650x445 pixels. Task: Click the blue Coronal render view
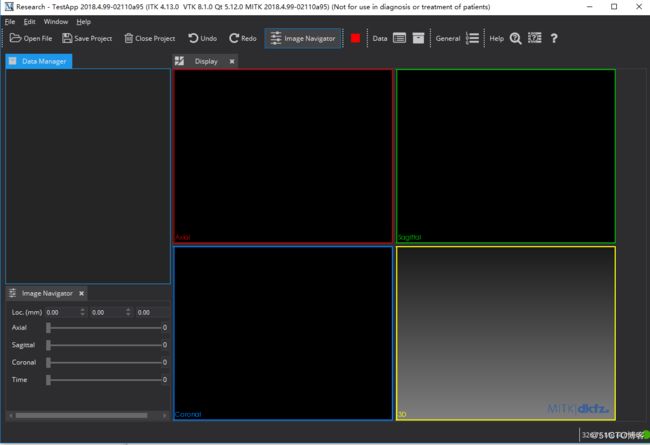tap(283, 333)
